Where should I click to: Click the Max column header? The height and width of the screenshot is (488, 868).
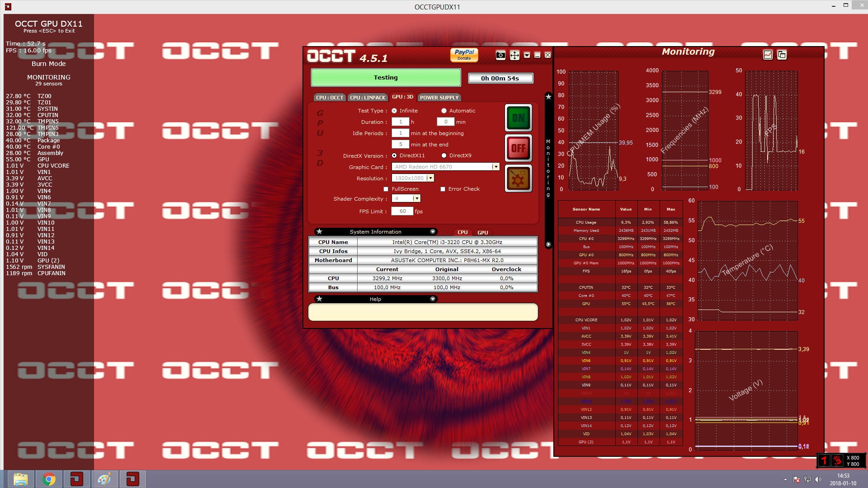pyautogui.click(x=671, y=209)
